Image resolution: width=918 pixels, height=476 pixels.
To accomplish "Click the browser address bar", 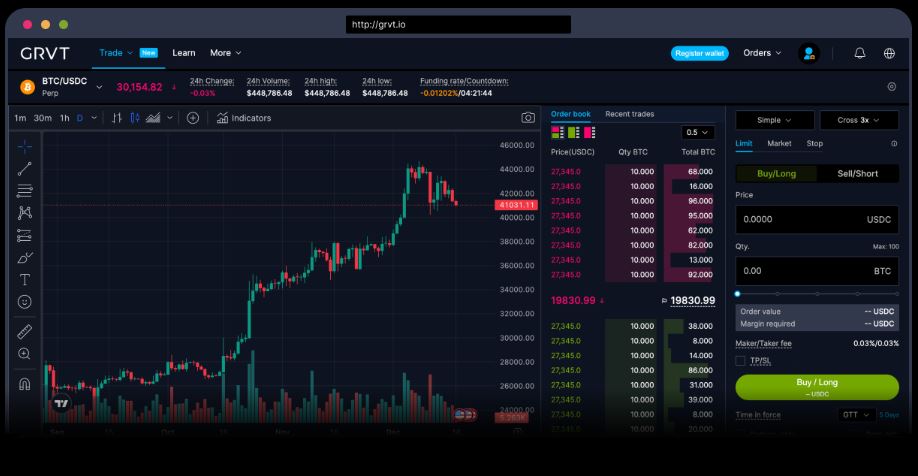I will pos(458,25).
